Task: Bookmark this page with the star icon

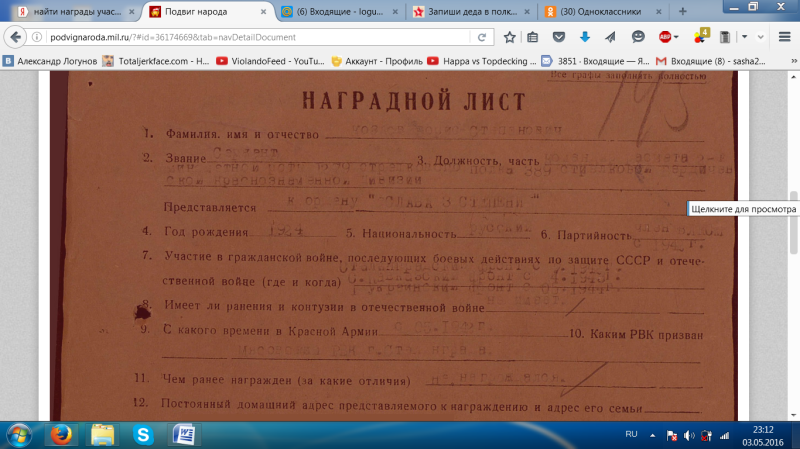Action: (510, 37)
